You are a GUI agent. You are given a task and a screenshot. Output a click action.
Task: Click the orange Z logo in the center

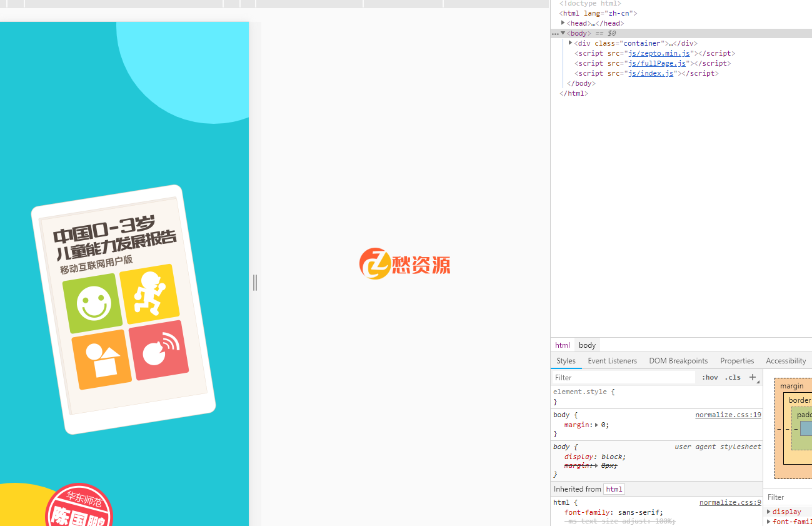[x=374, y=264]
